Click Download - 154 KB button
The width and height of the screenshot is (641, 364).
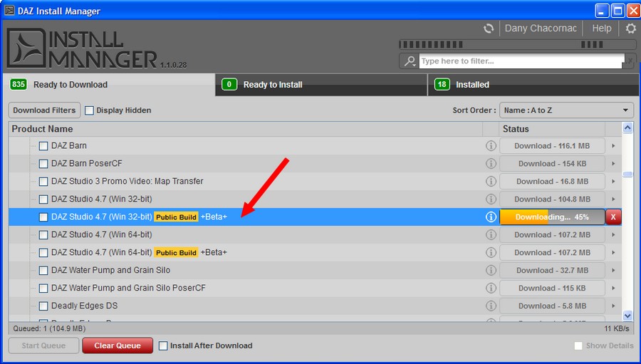pyautogui.click(x=552, y=164)
